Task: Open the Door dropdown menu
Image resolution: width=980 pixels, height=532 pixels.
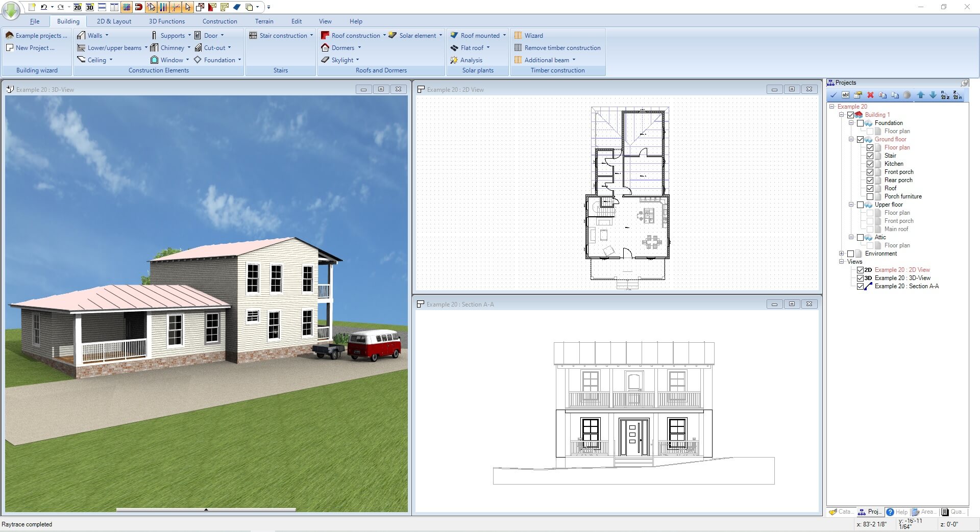Action: (x=222, y=35)
